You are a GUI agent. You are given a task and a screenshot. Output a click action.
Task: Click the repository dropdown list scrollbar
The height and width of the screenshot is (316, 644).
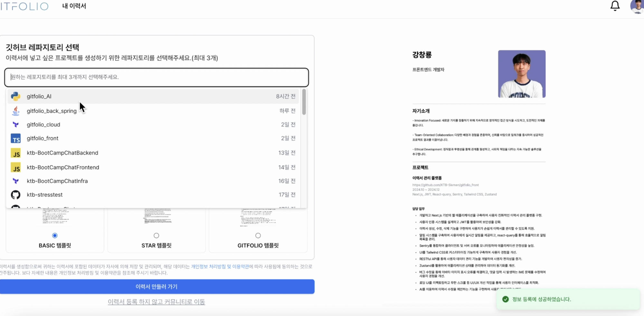(x=304, y=102)
